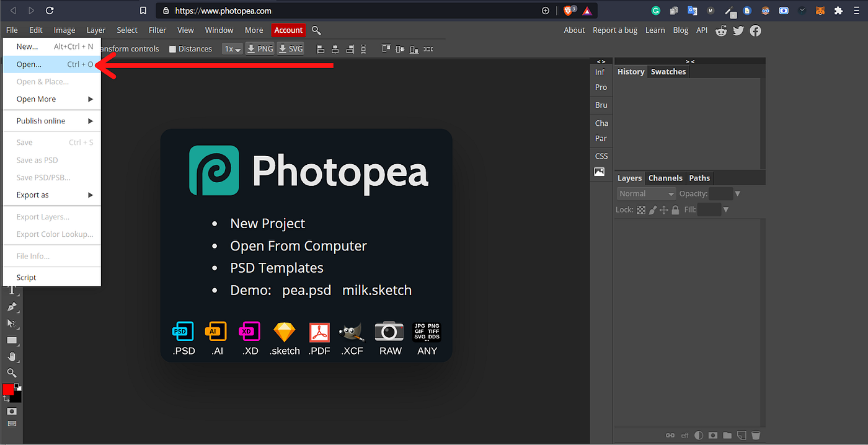
Task: Click the .sketch diamond icon
Action: 285,332
